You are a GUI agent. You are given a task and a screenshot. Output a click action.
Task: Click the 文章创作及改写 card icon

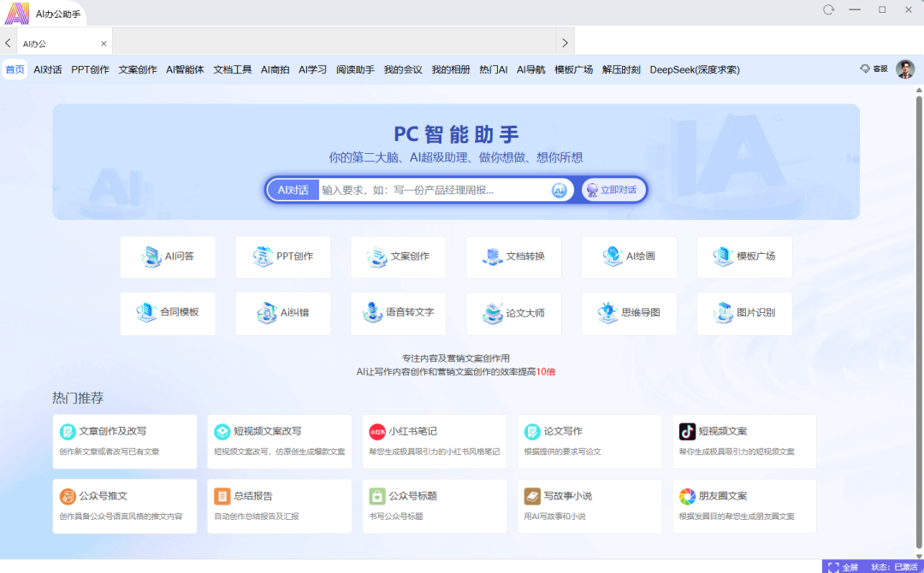coord(68,432)
